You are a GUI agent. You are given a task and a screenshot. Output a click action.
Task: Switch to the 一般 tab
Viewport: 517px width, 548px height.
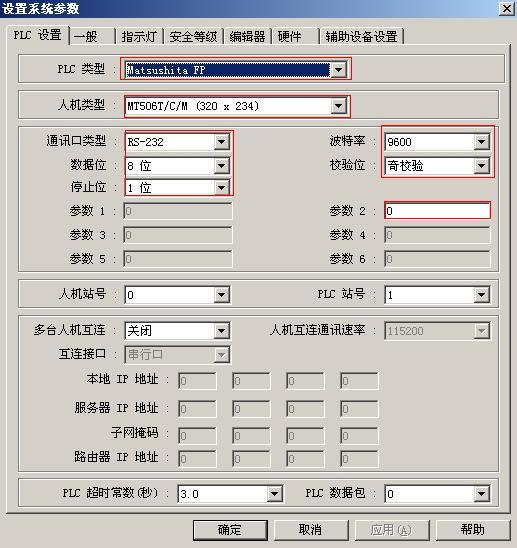93,36
